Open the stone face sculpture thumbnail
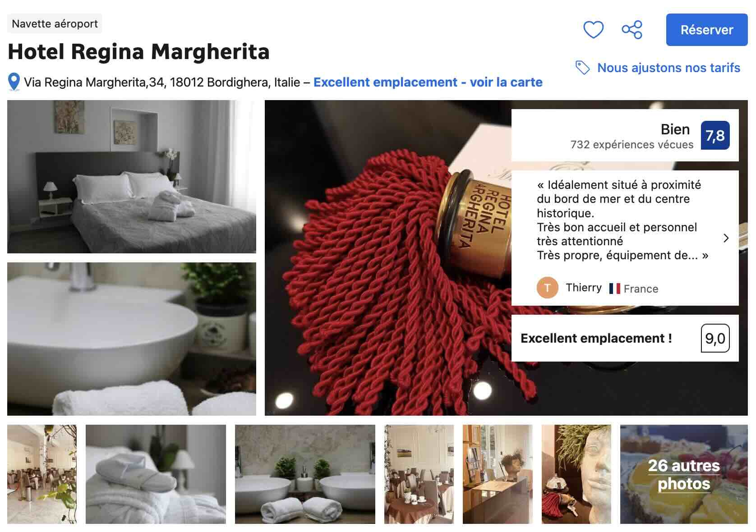The image size is (756, 532). click(x=576, y=474)
